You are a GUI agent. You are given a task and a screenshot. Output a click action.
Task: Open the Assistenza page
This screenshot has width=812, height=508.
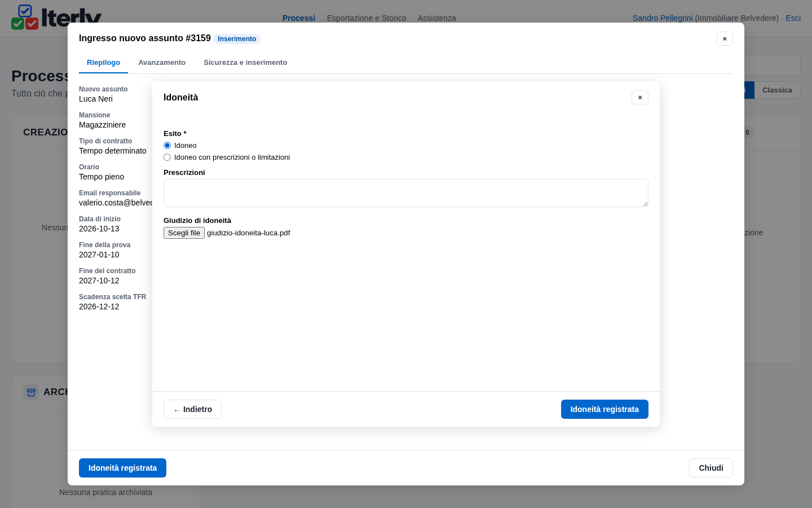pos(437,18)
